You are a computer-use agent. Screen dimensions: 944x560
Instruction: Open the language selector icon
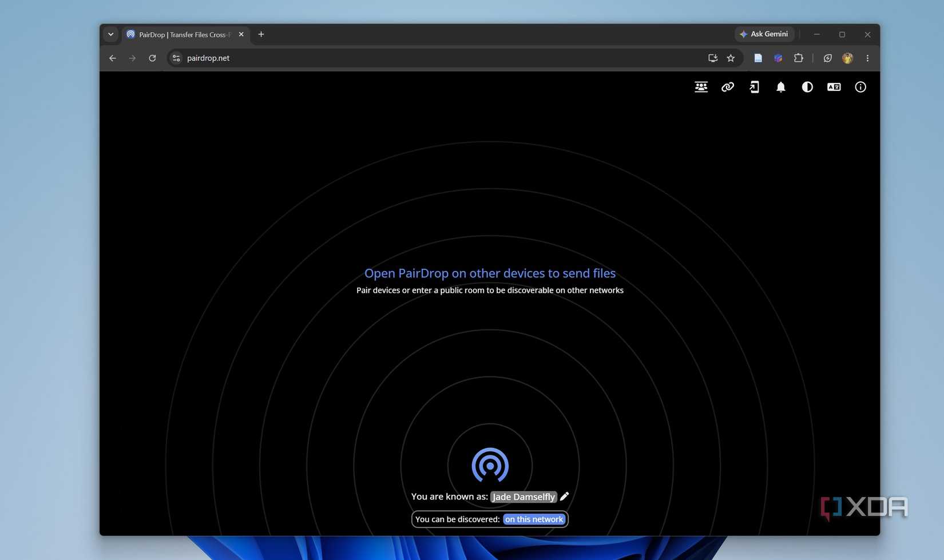pos(834,87)
